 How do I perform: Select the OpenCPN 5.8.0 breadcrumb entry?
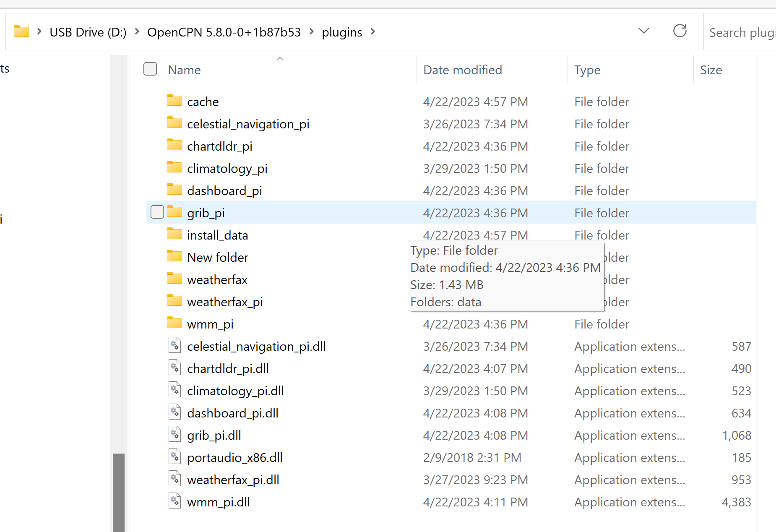(224, 31)
